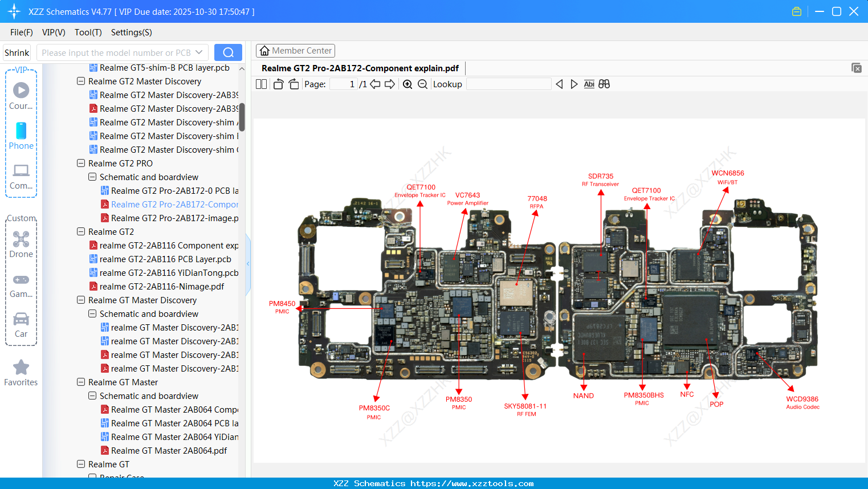Select the Realme GT2 Pro-2AB172-Component explain.pdf tab
The image size is (868, 489).
coord(360,68)
